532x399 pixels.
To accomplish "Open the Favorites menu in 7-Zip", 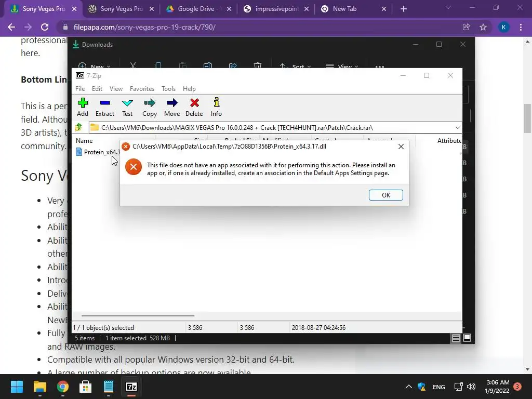I will (x=142, y=88).
